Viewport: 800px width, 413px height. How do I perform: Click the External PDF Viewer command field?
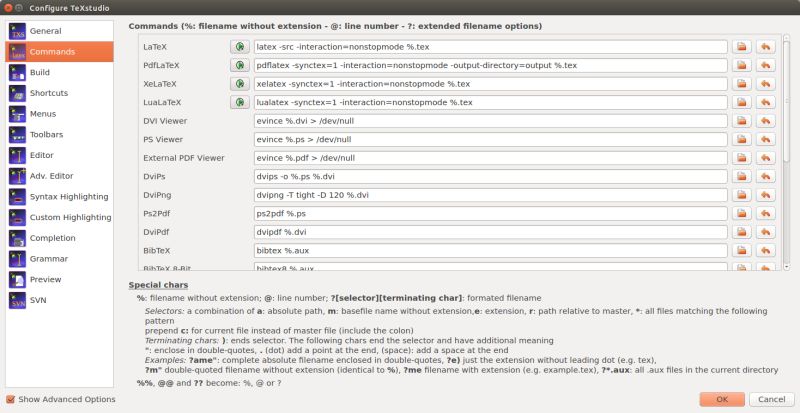click(491, 158)
